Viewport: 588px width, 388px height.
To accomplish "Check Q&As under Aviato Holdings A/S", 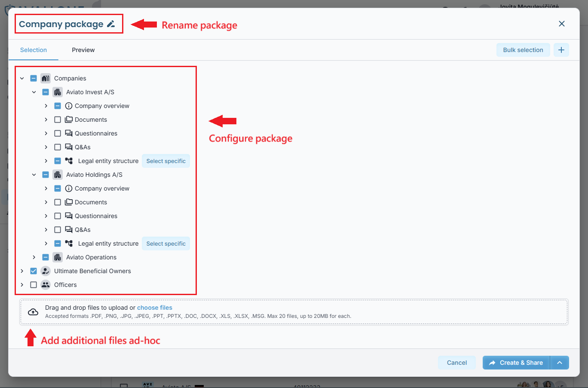I will [x=58, y=230].
